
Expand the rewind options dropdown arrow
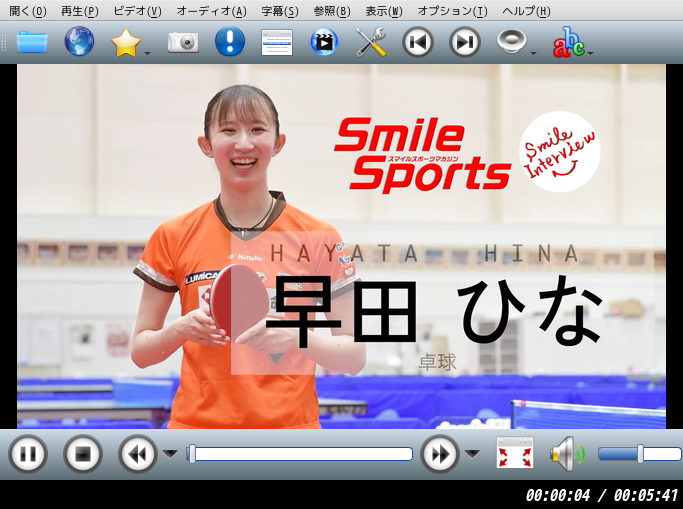tap(170, 454)
